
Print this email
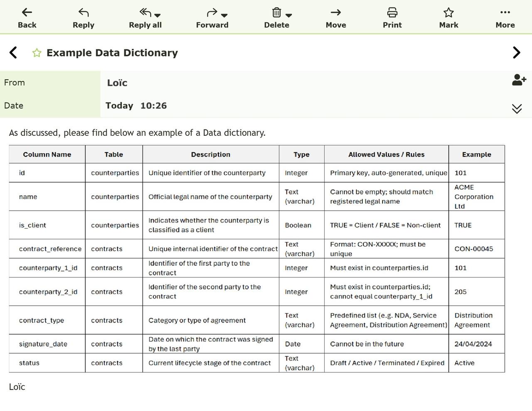(392, 18)
